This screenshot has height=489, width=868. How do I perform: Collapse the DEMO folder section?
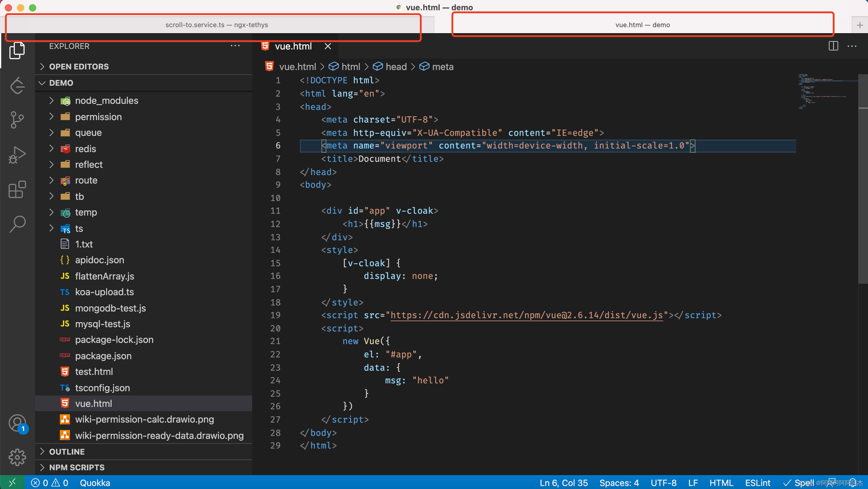(144, 83)
